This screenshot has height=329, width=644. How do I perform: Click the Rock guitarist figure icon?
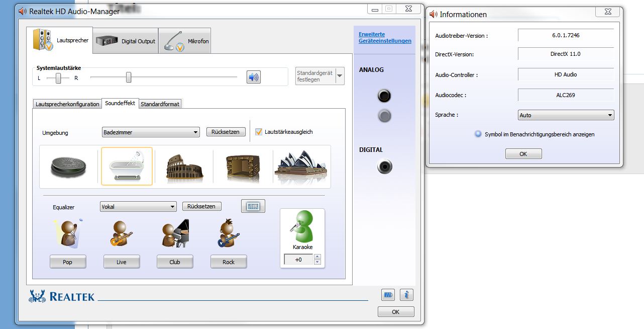(229, 234)
